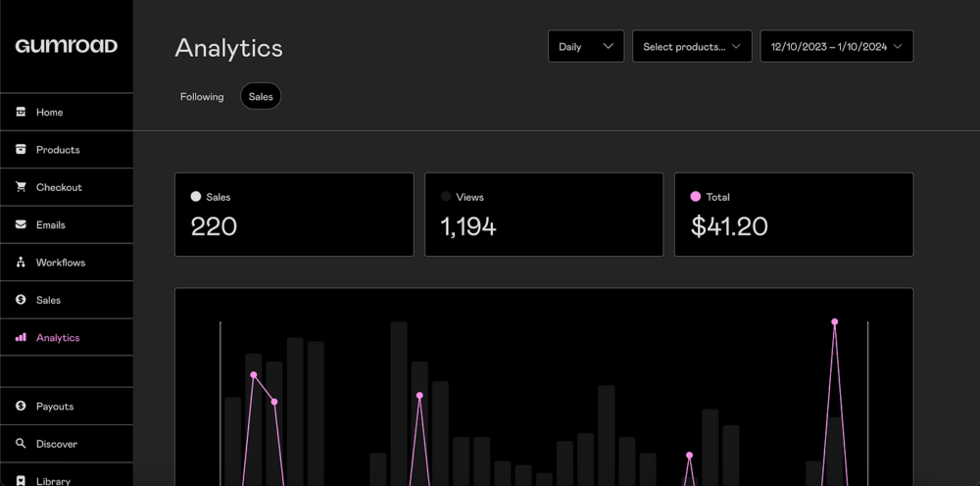Click the Discover magnifier icon
Image resolution: width=980 pixels, height=486 pixels.
[21, 443]
